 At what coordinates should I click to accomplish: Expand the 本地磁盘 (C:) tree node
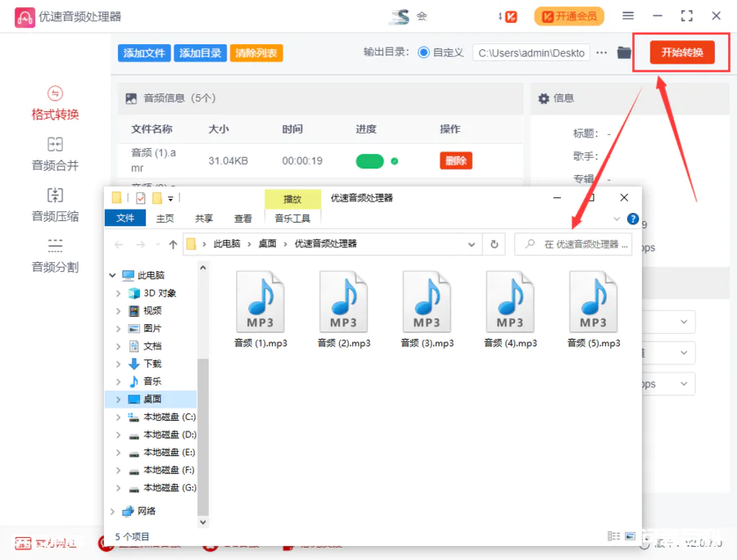[119, 418]
